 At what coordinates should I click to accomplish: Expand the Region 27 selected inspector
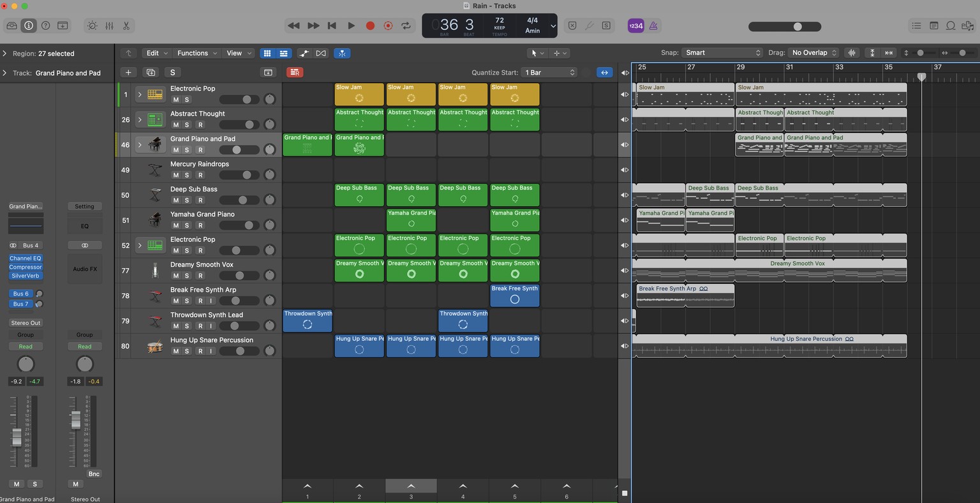[4, 54]
